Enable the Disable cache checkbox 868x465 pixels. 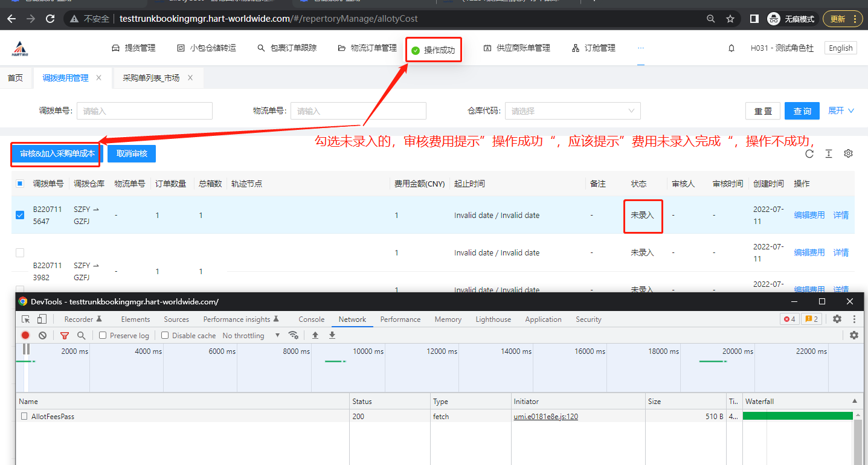click(x=165, y=335)
